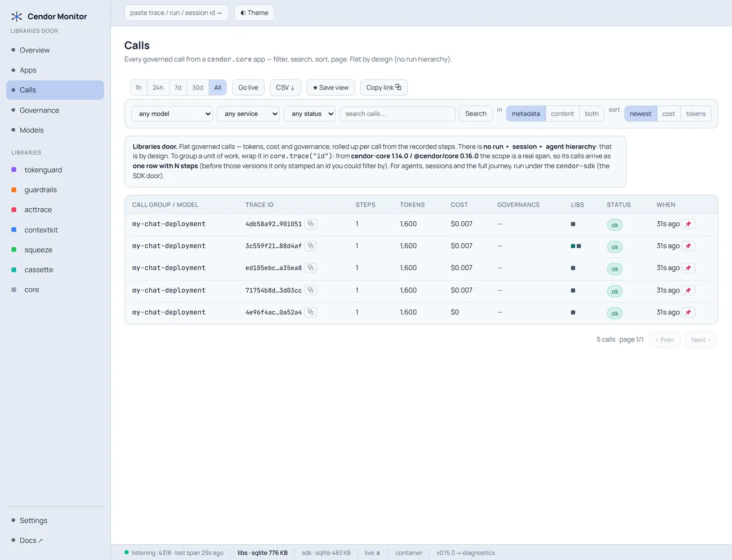
Task: Go to Overview in sidebar
Action: click(55, 50)
